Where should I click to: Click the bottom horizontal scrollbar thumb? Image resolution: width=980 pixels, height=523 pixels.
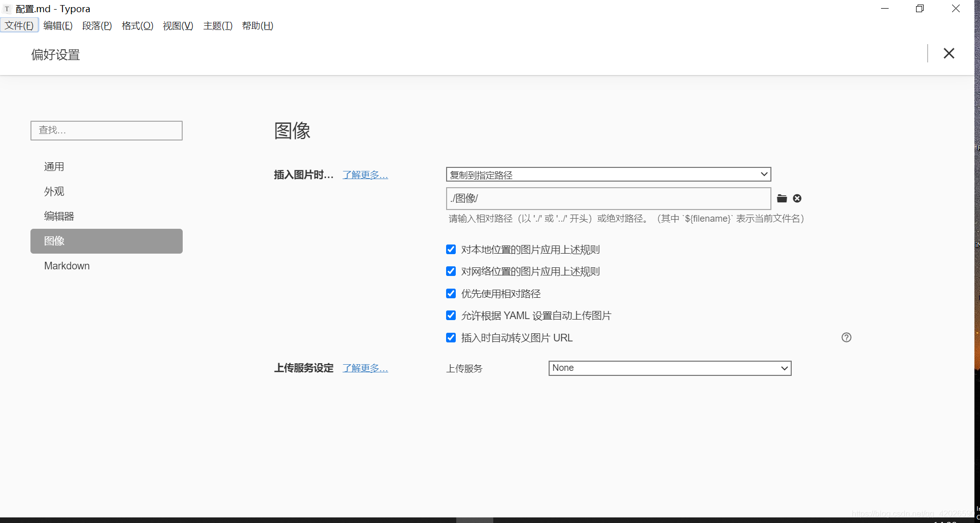coord(475,520)
